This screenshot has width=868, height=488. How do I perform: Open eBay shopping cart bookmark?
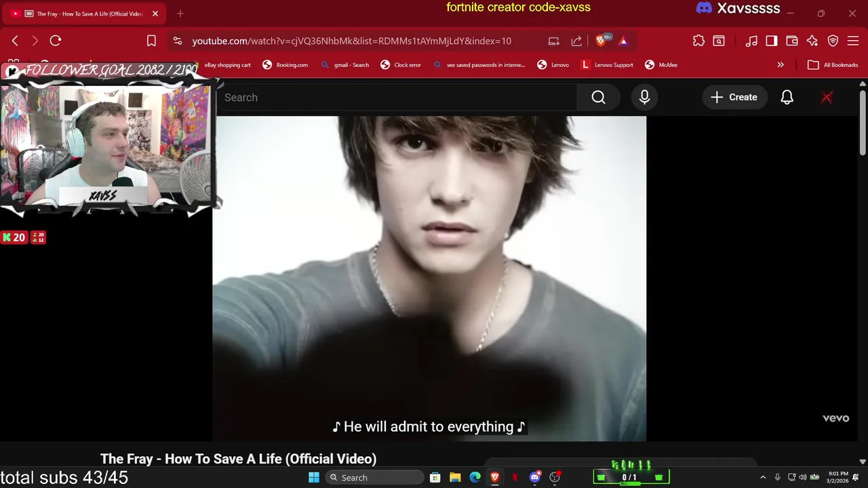point(228,65)
